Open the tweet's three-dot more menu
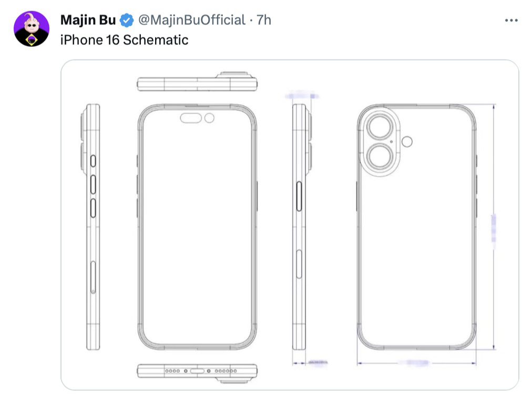532x394 pixels. tap(511, 21)
